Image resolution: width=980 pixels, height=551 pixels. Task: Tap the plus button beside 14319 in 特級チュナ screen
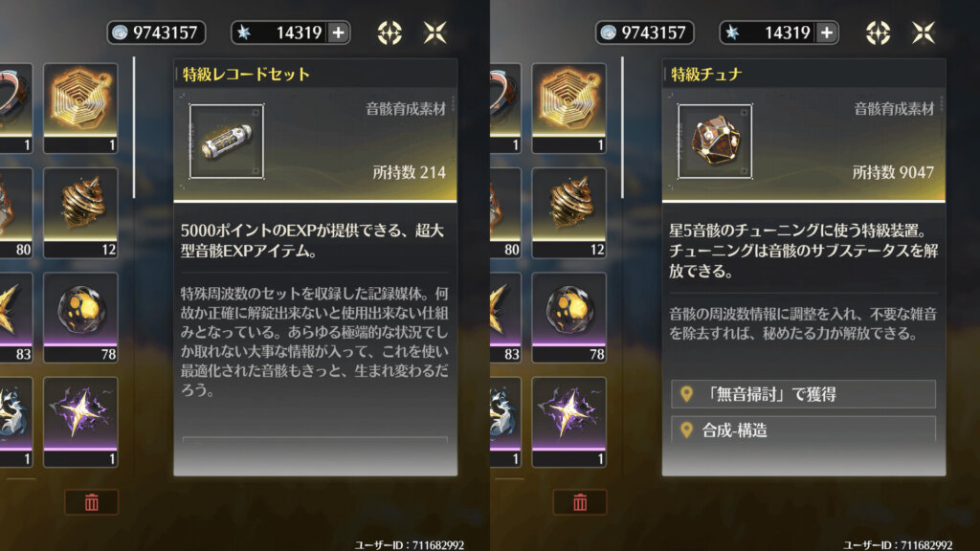(x=827, y=33)
